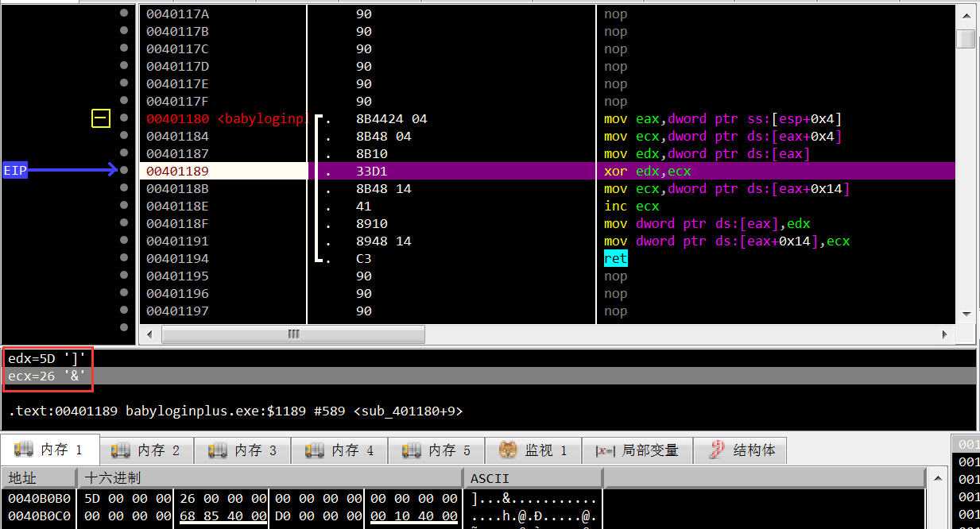The height and width of the screenshot is (529, 980).
Task: Toggle breakpoint dot at address 0040118F
Action: pyautogui.click(x=123, y=223)
